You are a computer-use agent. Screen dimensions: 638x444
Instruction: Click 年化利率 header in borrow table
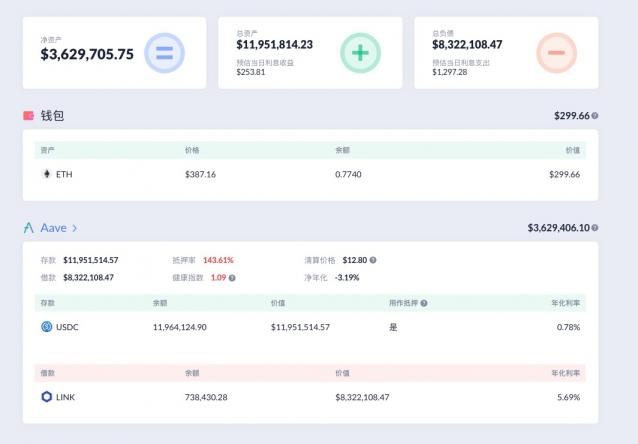(x=566, y=373)
